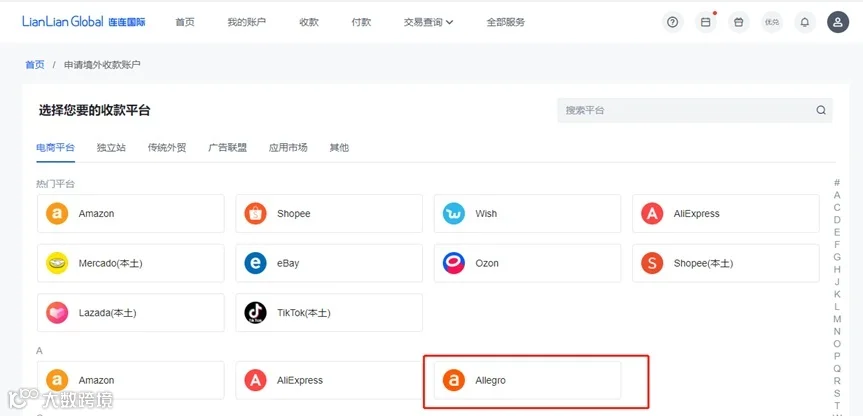Focus the 搜索平台 search field
863x416 pixels.
695,110
